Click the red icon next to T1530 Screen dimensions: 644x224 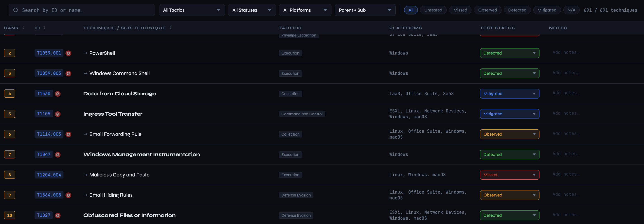pos(58,94)
